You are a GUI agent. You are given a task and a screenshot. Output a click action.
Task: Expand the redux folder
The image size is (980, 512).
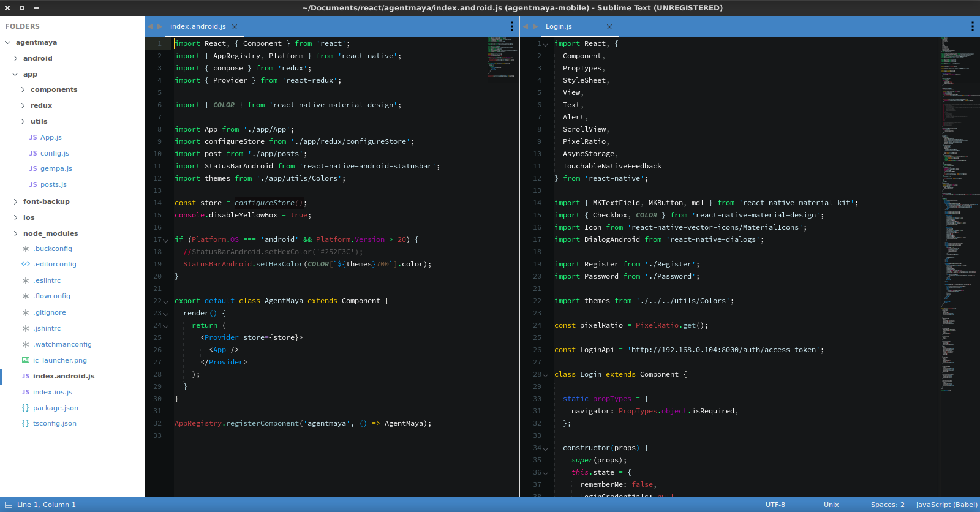(x=23, y=106)
